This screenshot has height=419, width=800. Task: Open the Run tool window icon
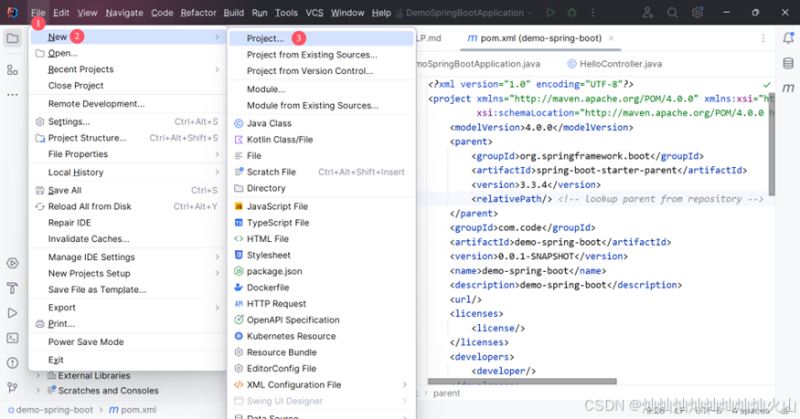click(12, 313)
